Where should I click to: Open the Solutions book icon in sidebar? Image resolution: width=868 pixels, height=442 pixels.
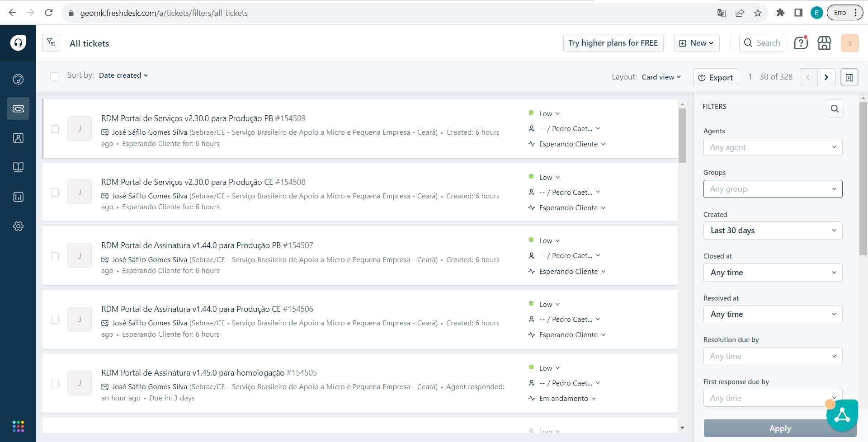[18, 167]
